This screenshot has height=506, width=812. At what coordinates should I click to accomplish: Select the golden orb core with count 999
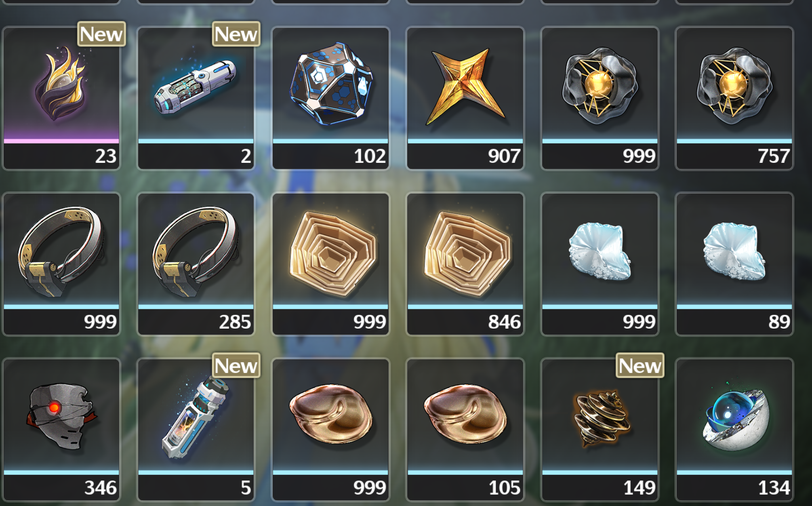600,98
